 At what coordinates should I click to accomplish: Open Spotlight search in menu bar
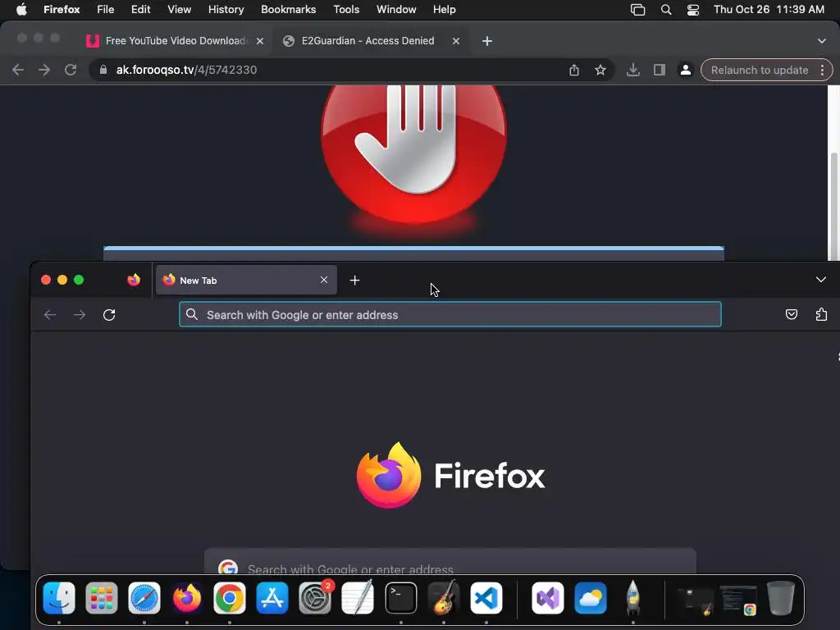666,9
